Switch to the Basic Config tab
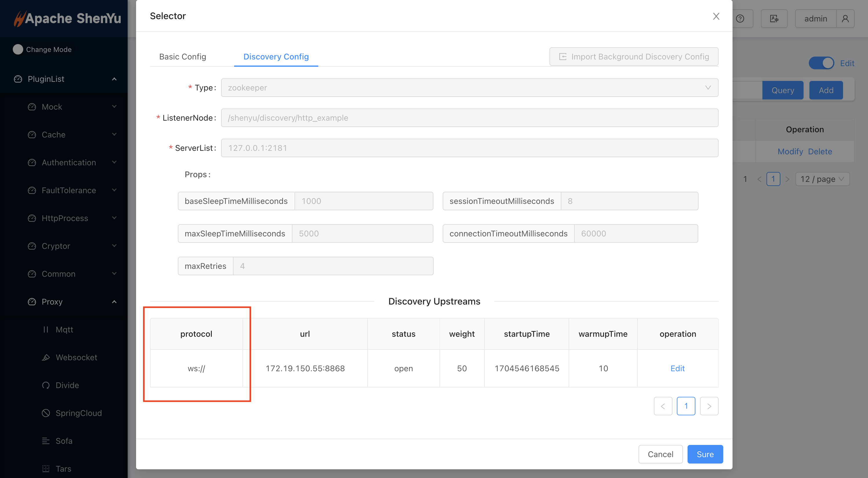Image resolution: width=868 pixels, height=478 pixels. 183,57
